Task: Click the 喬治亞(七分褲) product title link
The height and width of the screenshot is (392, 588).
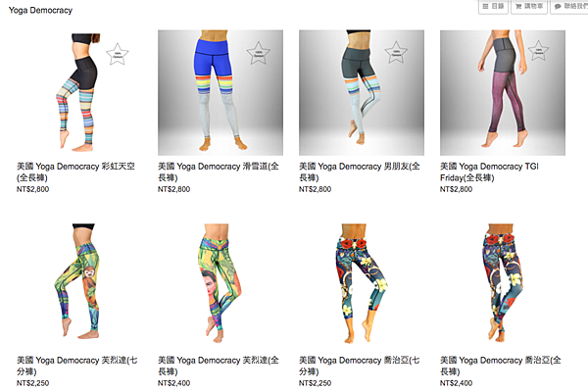Action: (x=360, y=366)
